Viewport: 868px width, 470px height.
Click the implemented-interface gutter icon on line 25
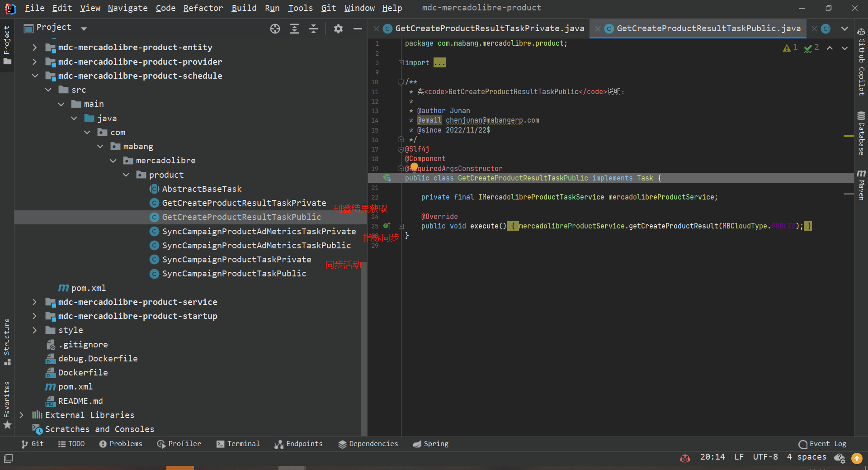pos(387,226)
